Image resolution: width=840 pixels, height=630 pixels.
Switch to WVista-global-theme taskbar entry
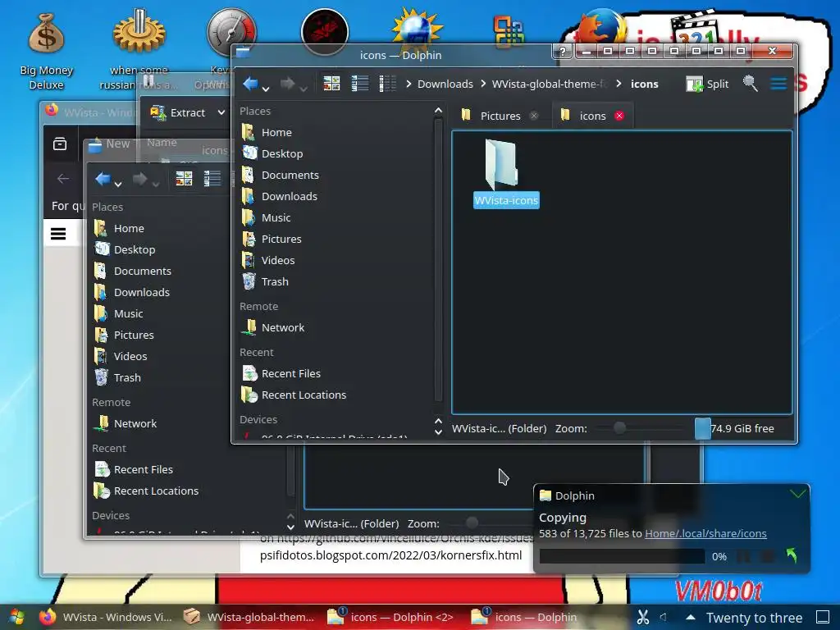(x=249, y=617)
